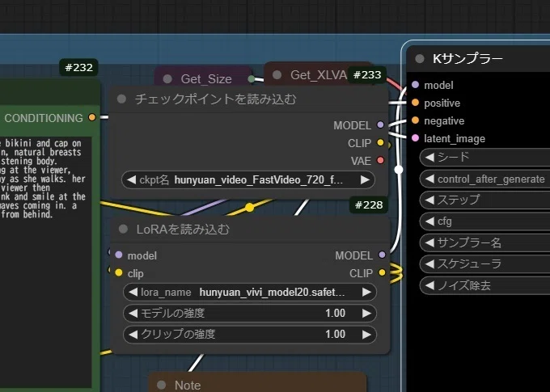Collapse the Get_XLVA node via its dot
550x392 pixels.
coord(277,74)
